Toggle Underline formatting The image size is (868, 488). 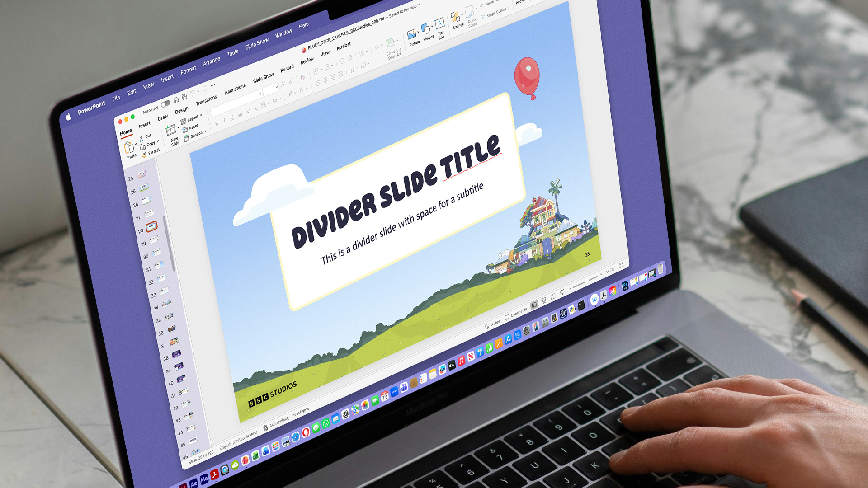pos(232,117)
